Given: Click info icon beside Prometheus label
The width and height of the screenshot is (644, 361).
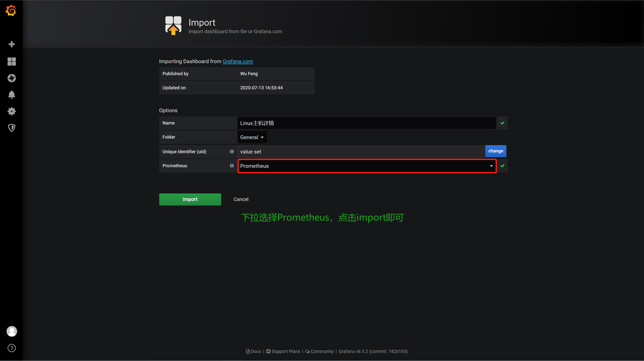Looking at the screenshot, I should (x=232, y=166).
